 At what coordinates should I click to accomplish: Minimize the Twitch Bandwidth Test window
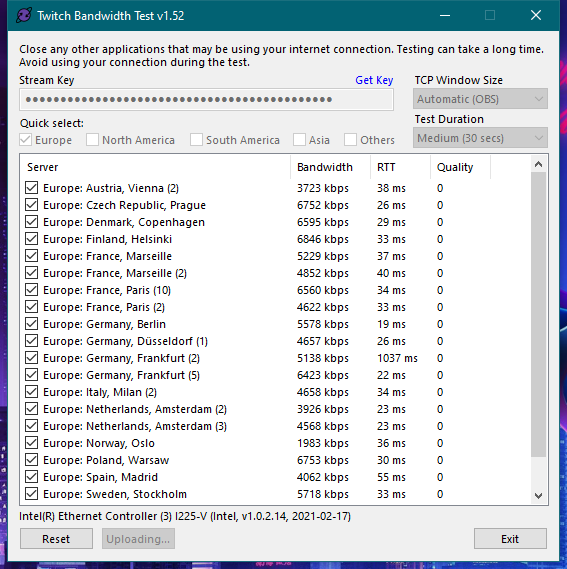pos(445,16)
